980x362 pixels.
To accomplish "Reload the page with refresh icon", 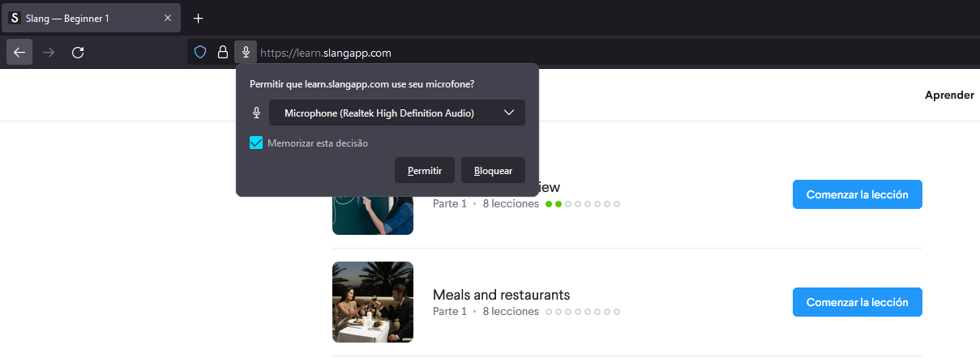I will point(78,53).
